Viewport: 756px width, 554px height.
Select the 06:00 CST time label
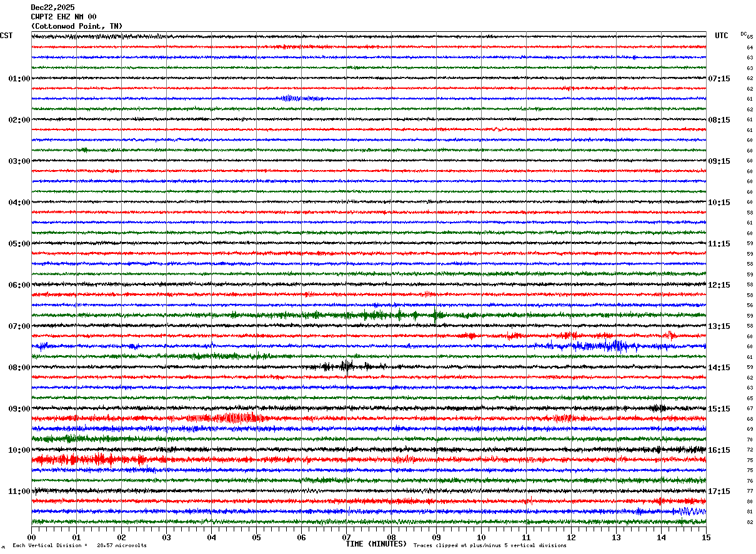click(x=19, y=285)
